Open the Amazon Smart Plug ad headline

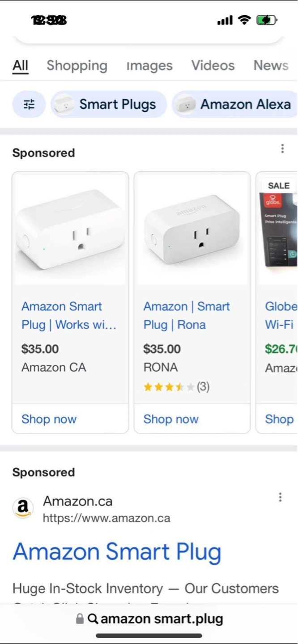tap(117, 551)
